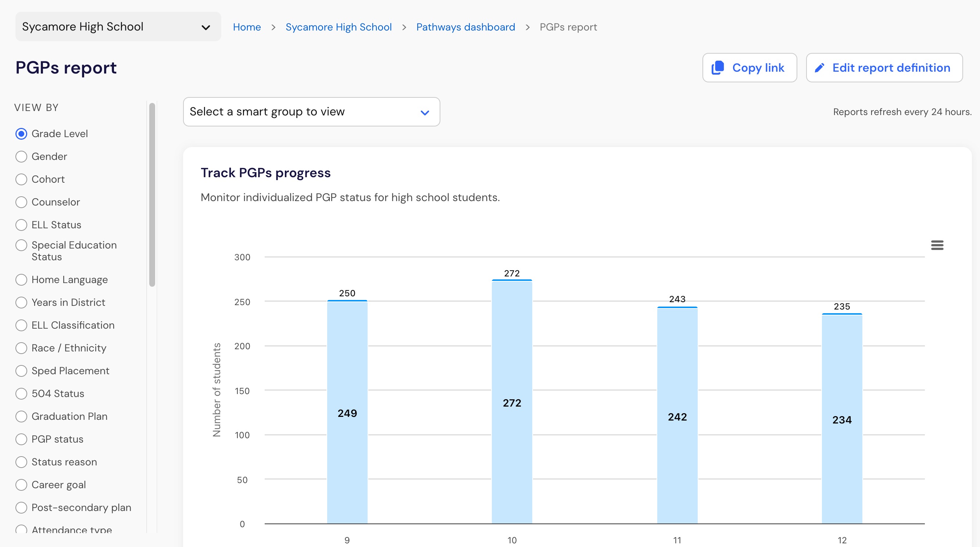
Task: Click the pencil icon in Edit report definition
Action: click(x=819, y=68)
